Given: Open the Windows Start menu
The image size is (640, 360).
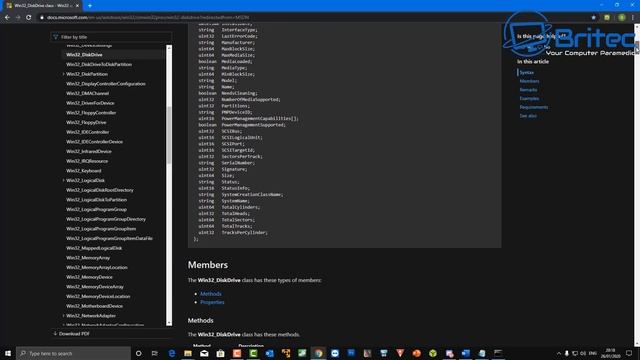Looking at the screenshot, I should (x=8, y=353).
